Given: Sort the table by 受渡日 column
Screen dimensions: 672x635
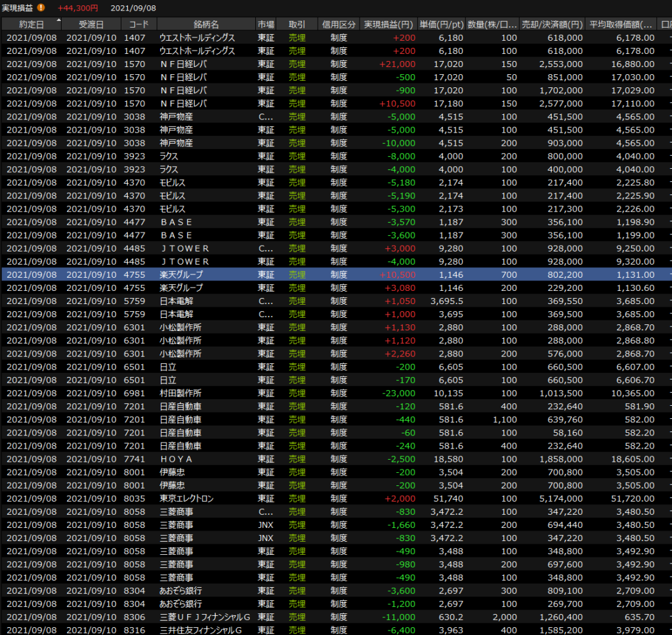Looking at the screenshot, I should click(91, 24).
